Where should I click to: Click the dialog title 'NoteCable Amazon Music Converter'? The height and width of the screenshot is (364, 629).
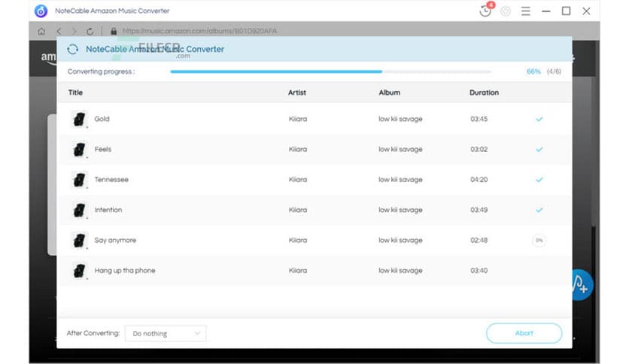coord(155,50)
